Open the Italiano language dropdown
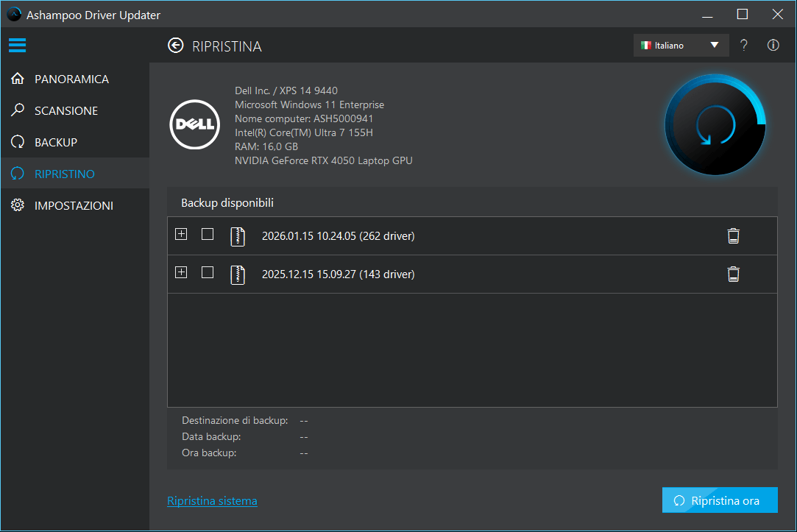 [x=680, y=45]
